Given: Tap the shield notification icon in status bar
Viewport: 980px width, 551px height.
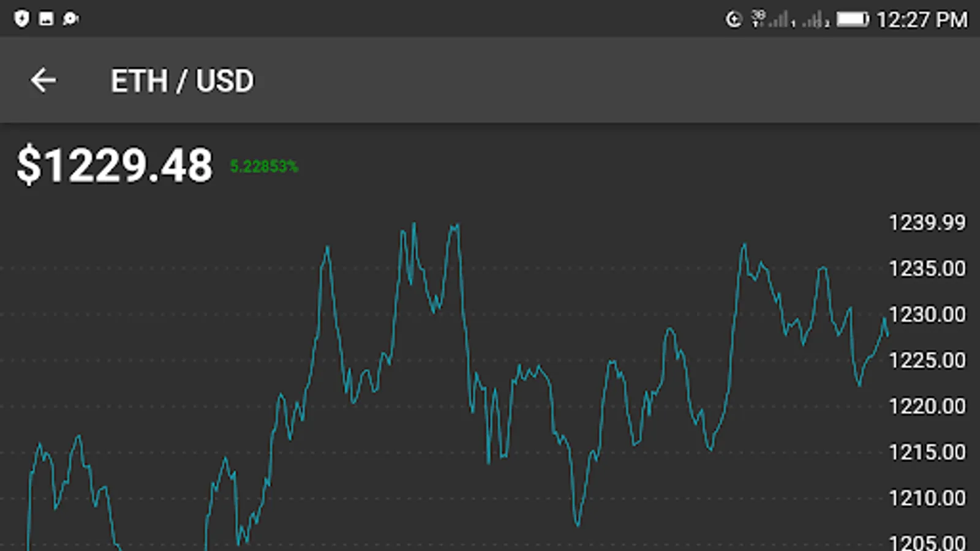Looking at the screenshot, I should [22, 19].
